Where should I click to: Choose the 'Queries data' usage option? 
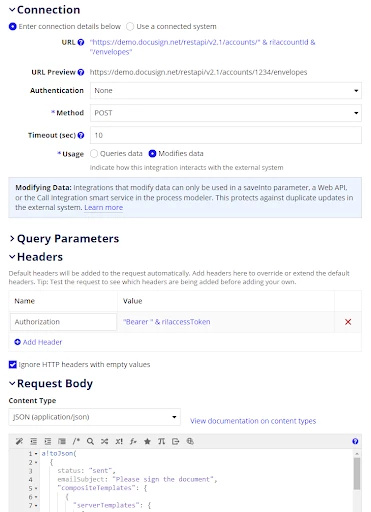94,153
